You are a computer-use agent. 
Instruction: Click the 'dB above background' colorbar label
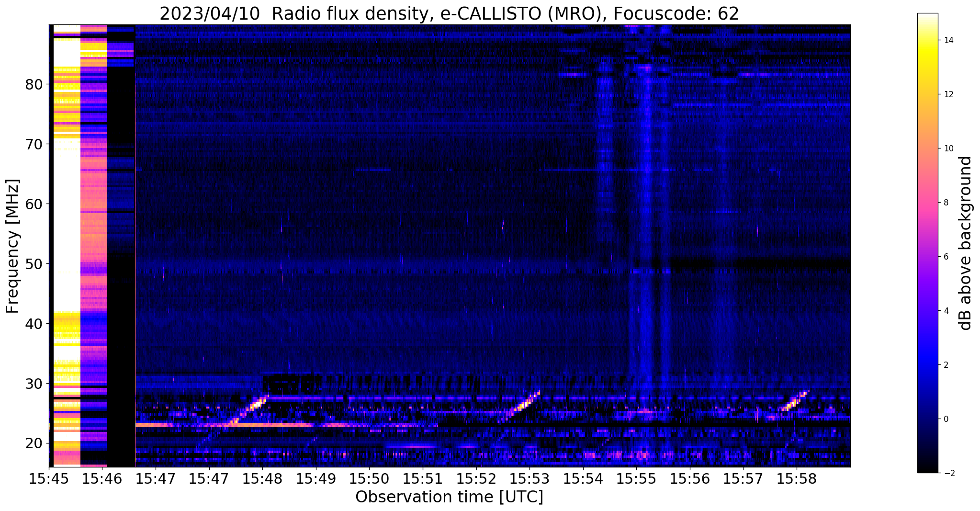click(x=966, y=243)
